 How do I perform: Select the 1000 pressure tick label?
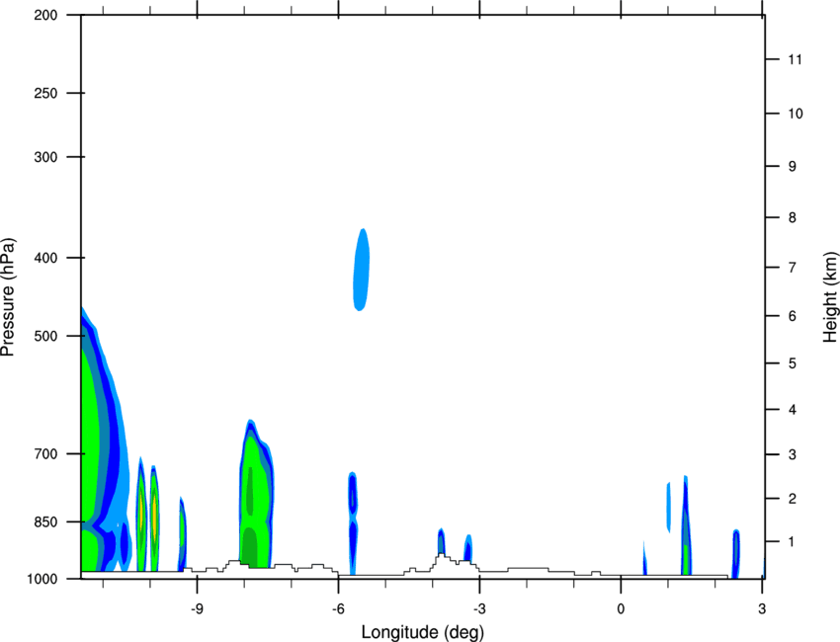(x=42, y=579)
